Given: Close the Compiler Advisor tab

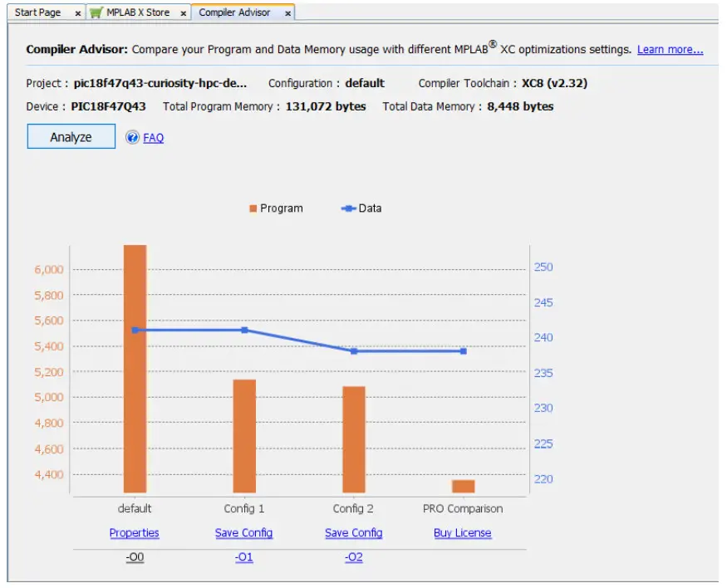Looking at the screenshot, I should pos(288,13).
